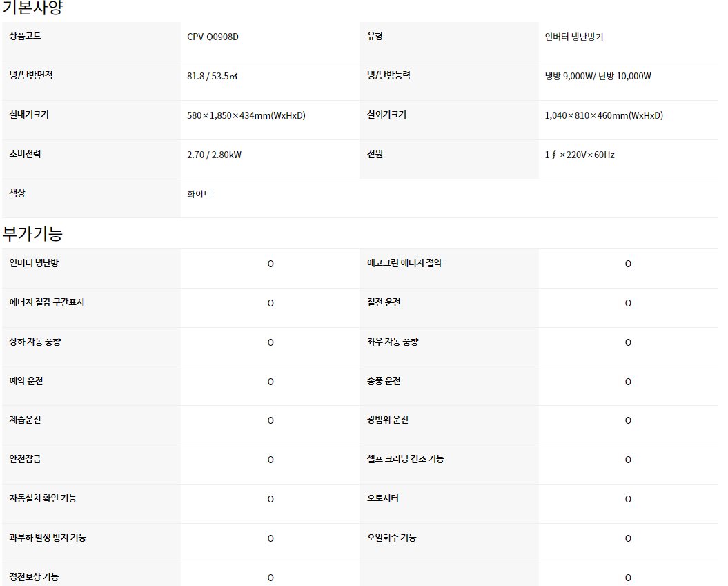The image size is (728, 586).
Task: Click the 실내기크기 label
Action: click(x=29, y=114)
